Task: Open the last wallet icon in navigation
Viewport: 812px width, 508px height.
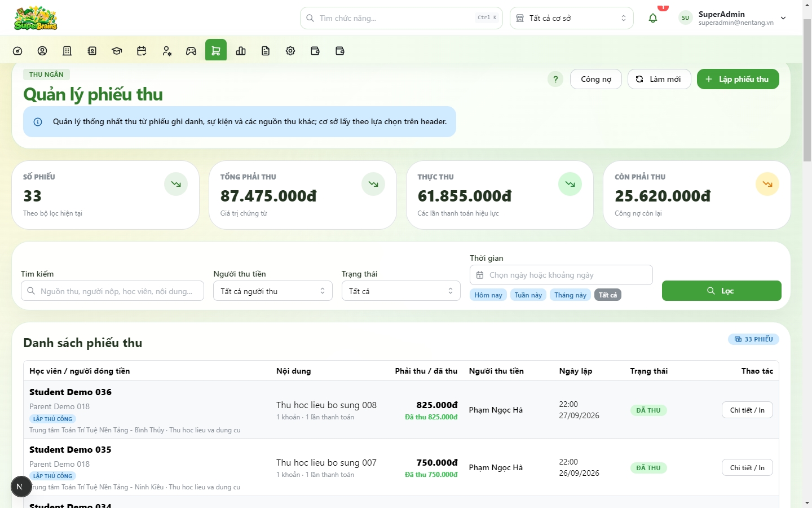Action: click(340, 51)
